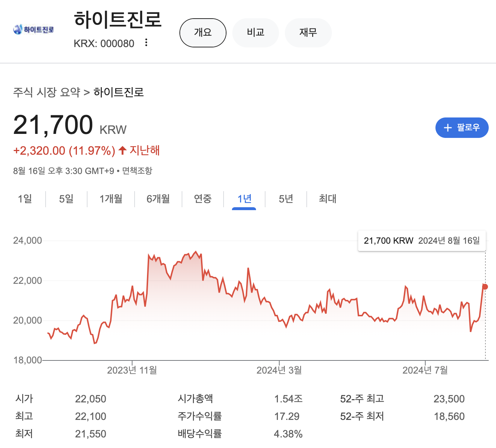Image resolution: width=496 pixels, height=448 pixels.
Task: Switch to the 5년 chart range
Action: 286,199
